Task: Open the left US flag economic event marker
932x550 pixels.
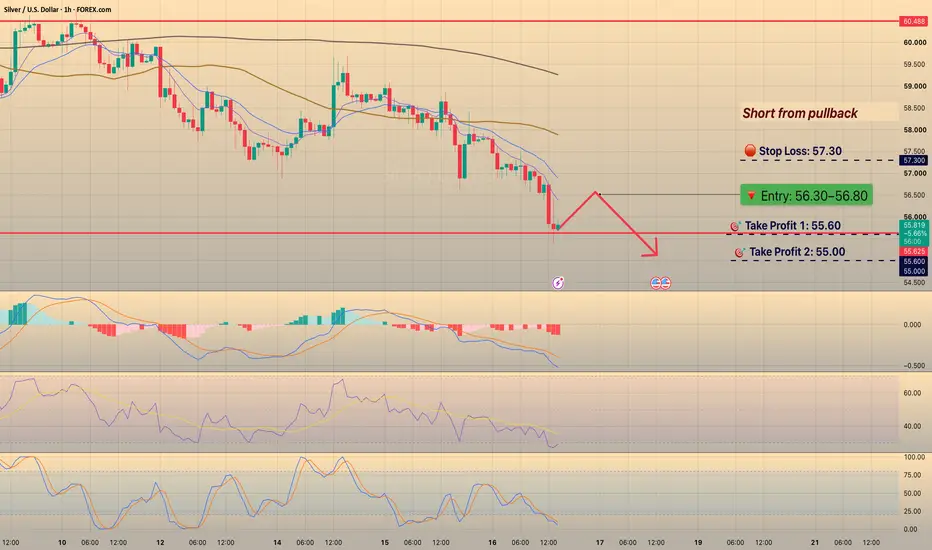Action: pyautogui.click(x=656, y=283)
